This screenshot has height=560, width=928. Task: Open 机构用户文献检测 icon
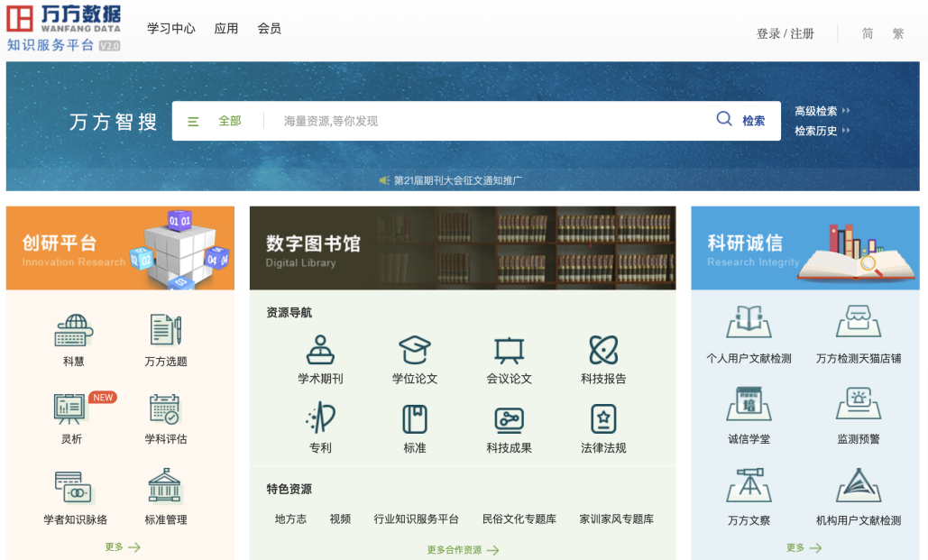(x=859, y=485)
